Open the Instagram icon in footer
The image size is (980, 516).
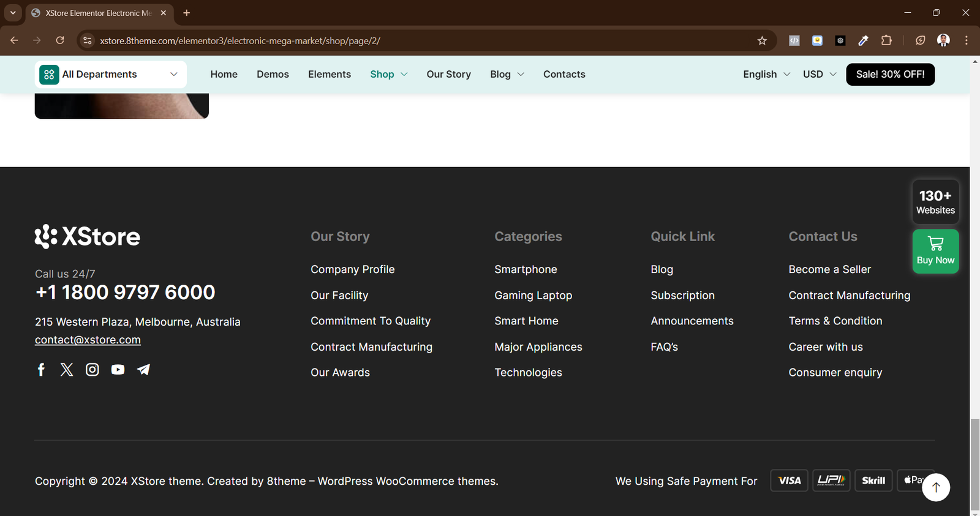pyautogui.click(x=92, y=370)
